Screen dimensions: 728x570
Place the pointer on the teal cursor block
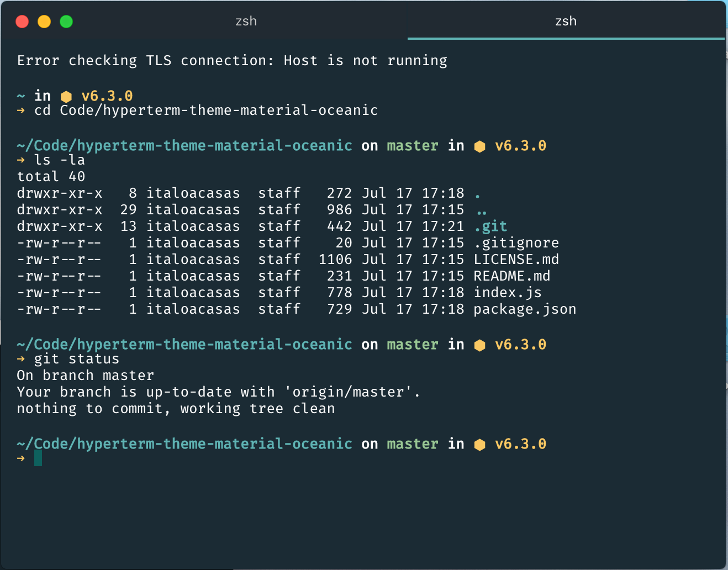[38, 458]
